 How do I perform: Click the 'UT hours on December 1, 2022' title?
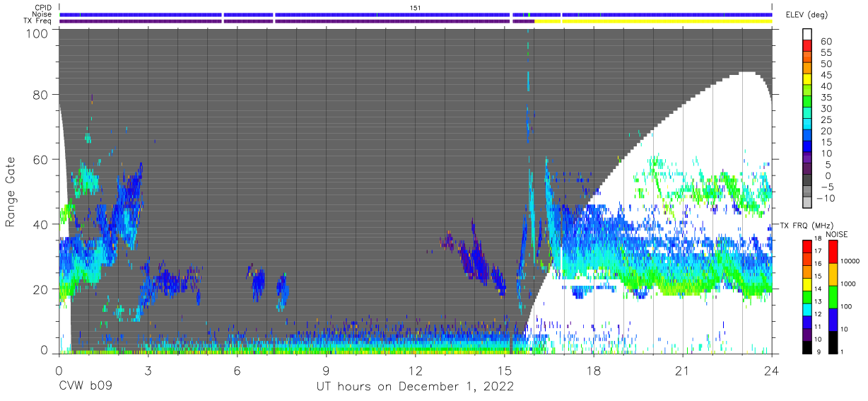tap(415, 387)
